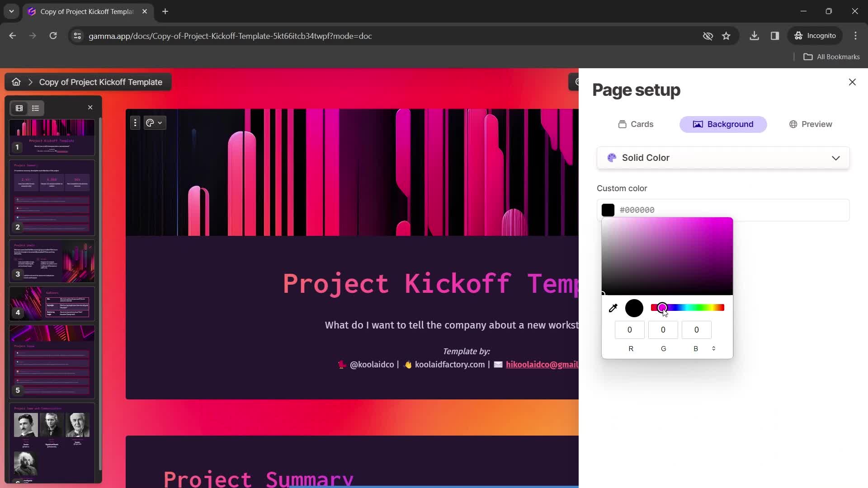Select the Cards tab in Page setup
868x488 pixels.
point(636,124)
